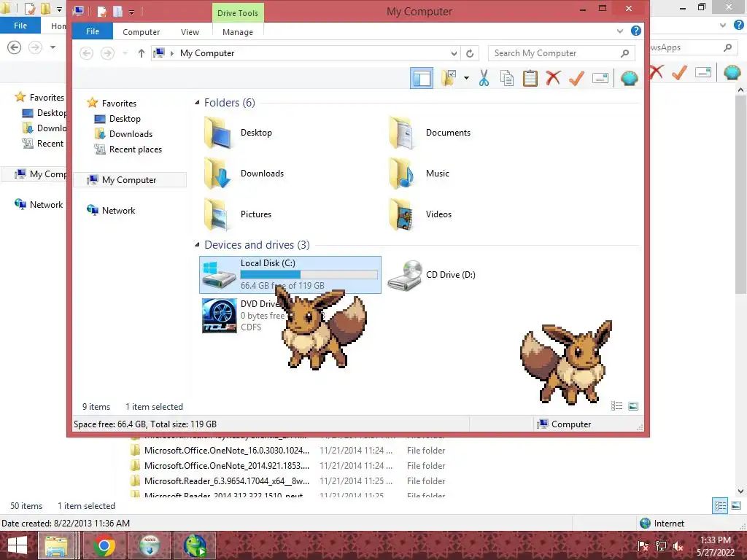Click the orange checkmark Properties icon

(x=576, y=78)
